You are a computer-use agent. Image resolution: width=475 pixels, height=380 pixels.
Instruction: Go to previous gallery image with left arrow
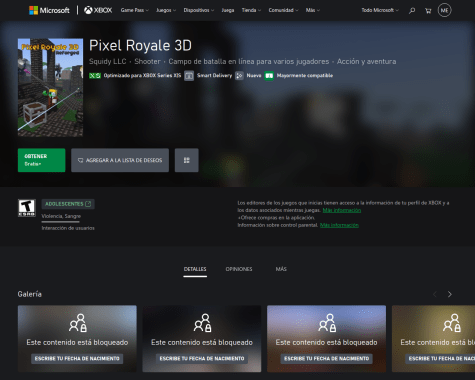pos(435,294)
